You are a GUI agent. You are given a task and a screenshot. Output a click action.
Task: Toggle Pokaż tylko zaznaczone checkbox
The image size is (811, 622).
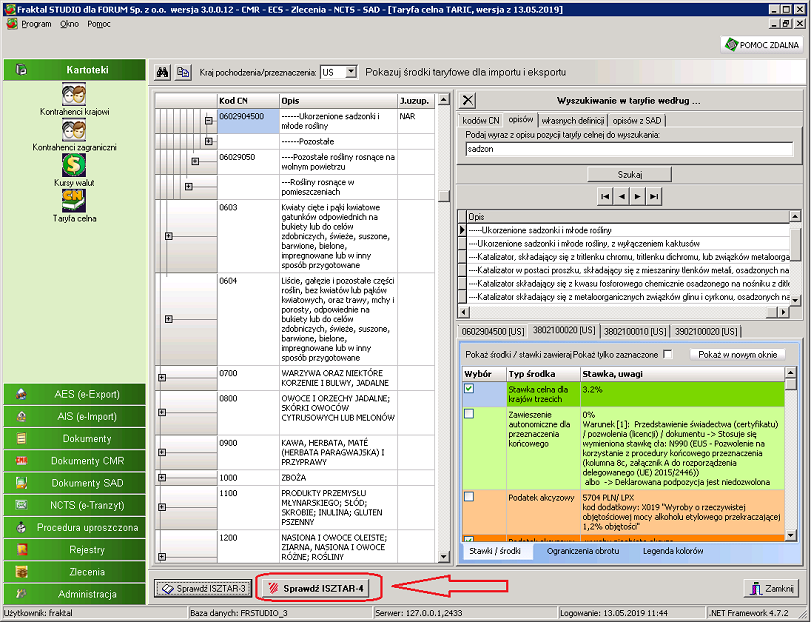pyautogui.click(x=668, y=355)
